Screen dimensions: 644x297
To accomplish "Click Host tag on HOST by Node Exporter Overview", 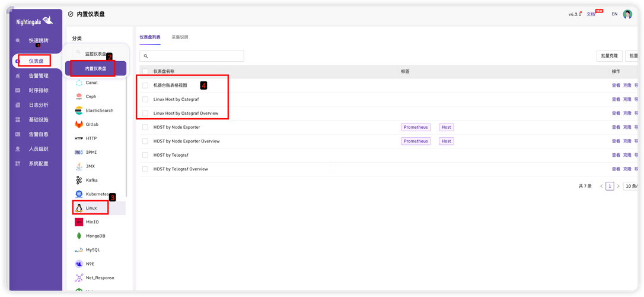I will (447, 141).
